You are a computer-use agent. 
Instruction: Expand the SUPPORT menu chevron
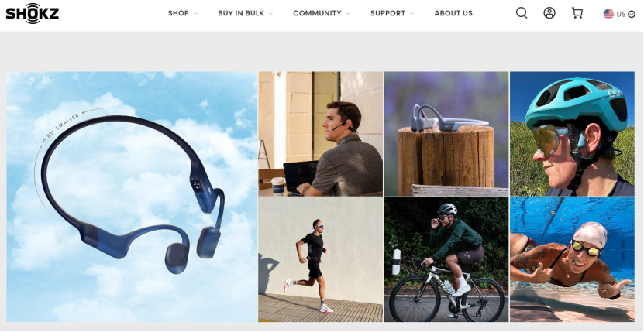(x=412, y=13)
